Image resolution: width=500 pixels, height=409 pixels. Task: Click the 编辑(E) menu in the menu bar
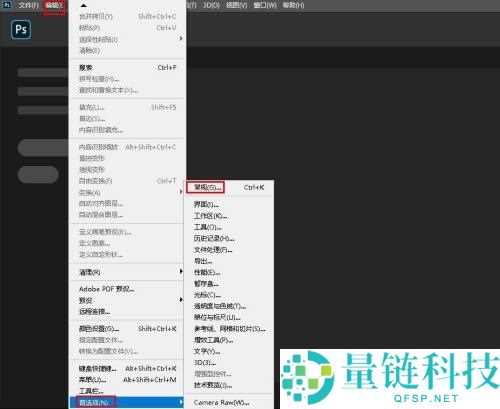(x=55, y=5)
